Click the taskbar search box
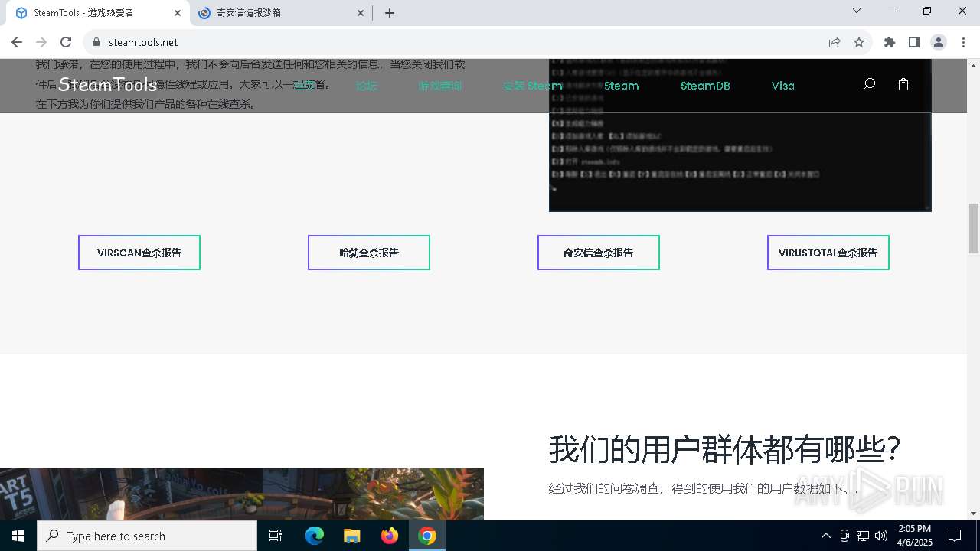This screenshot has width=980, height=551. [147, 536]
